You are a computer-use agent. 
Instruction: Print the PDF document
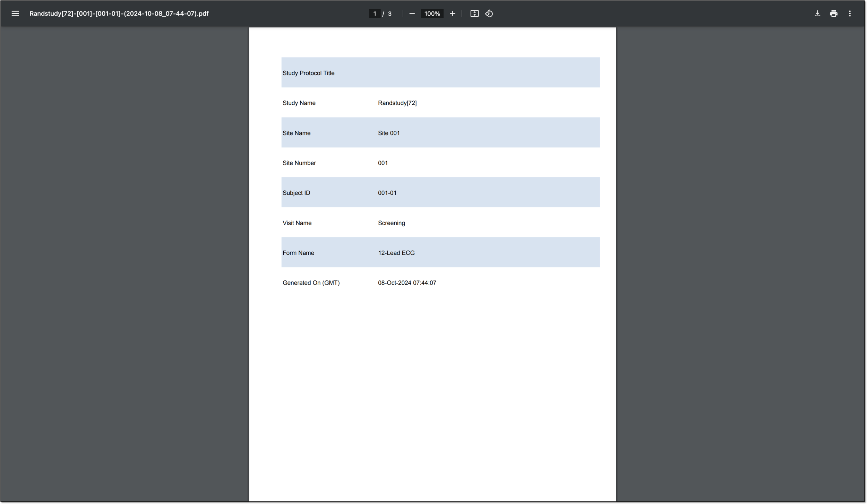pyautogui.click(x=834, y=14)
